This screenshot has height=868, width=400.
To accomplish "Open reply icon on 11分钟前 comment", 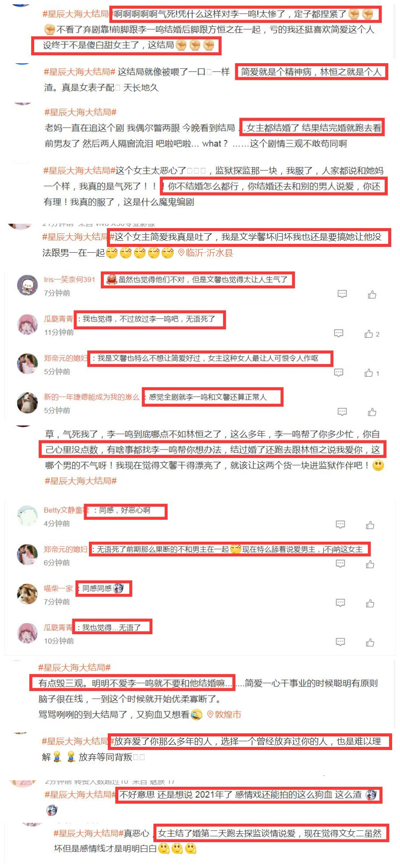I will pos(339,333).
